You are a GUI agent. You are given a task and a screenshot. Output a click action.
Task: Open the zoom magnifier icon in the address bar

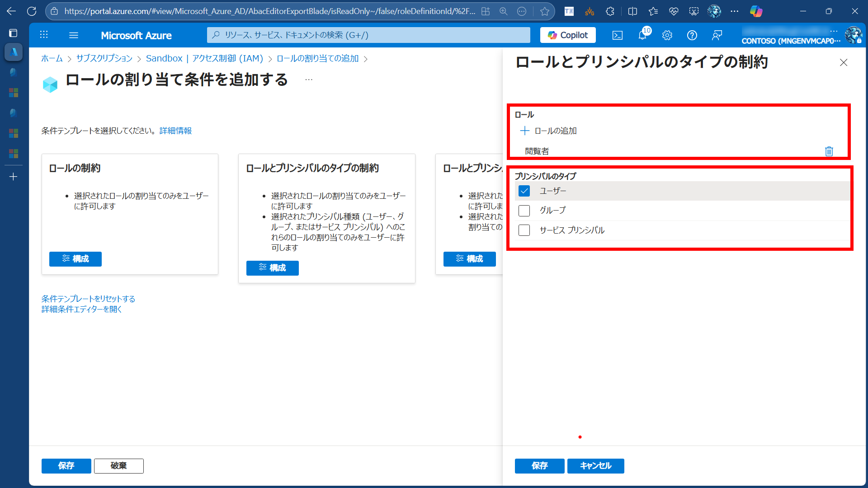503,11
